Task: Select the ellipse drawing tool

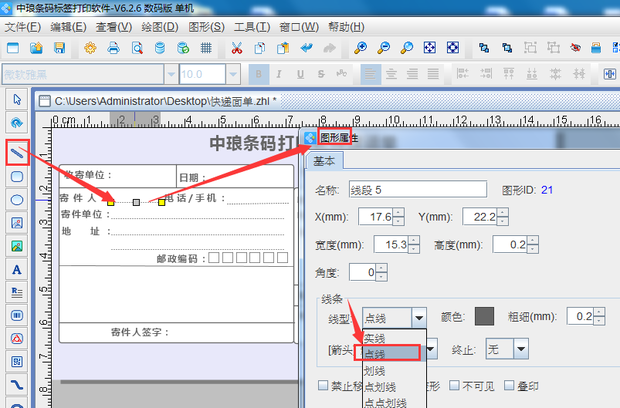Action: click(x=17, y=200)
